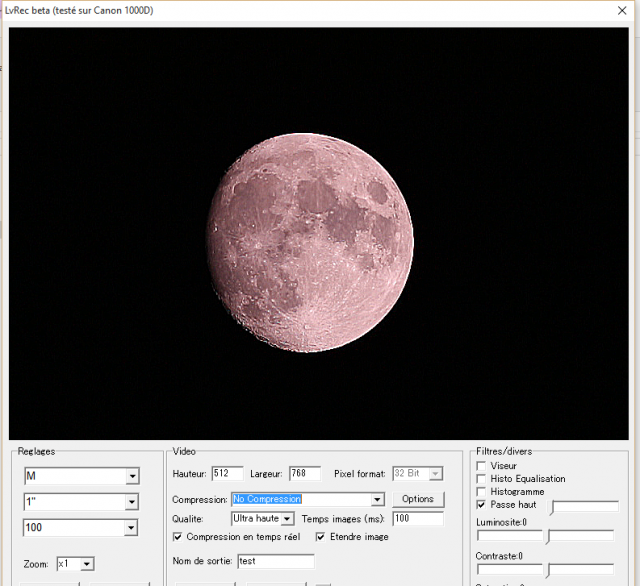Screen dimensions: 640x586
Task: Expand the Zoom x1 dropdown
Action: coord(87,564)
